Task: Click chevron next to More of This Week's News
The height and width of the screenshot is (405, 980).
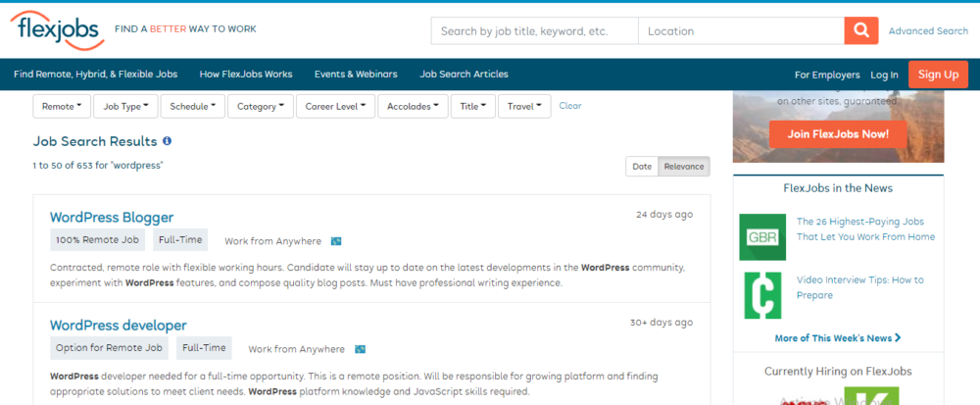Action: (898, 337)
